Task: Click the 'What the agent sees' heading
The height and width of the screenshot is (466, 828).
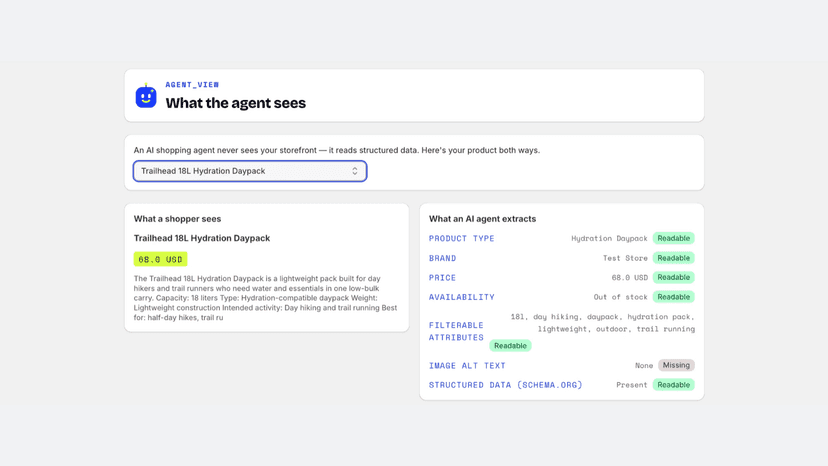Action: [x=236, y=102]
